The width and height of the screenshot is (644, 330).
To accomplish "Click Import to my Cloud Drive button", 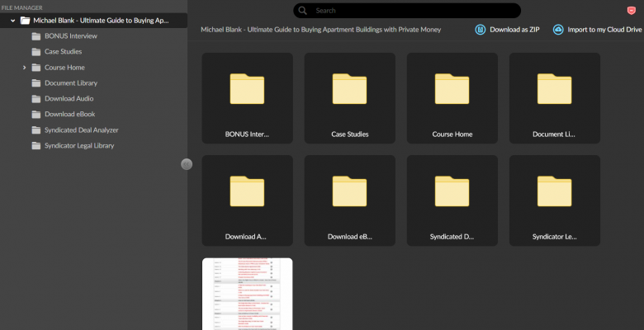I will click(597, 30).
